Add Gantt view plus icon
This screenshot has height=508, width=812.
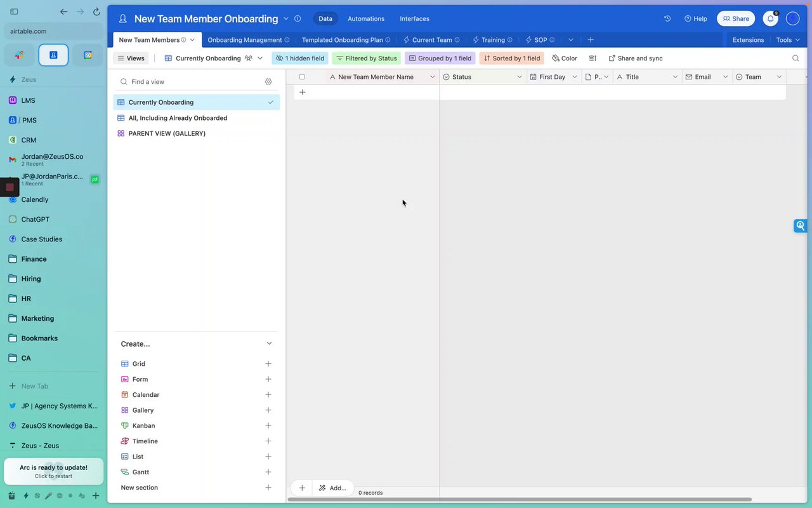[268, 472]
